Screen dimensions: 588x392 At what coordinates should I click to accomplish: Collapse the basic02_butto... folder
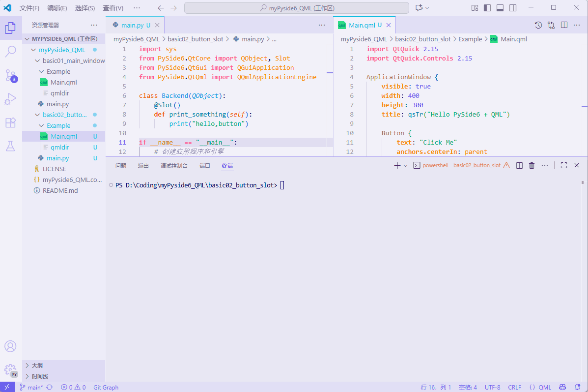click(x=64, y=115)
